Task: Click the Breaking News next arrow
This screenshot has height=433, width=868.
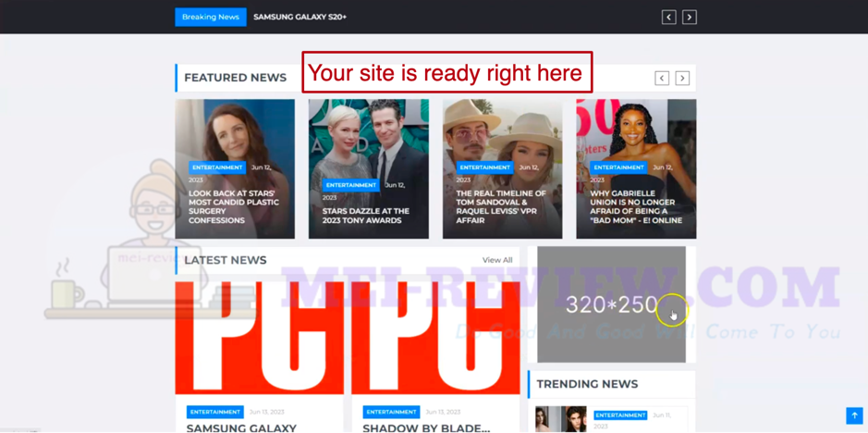Action: pos(690,18)
